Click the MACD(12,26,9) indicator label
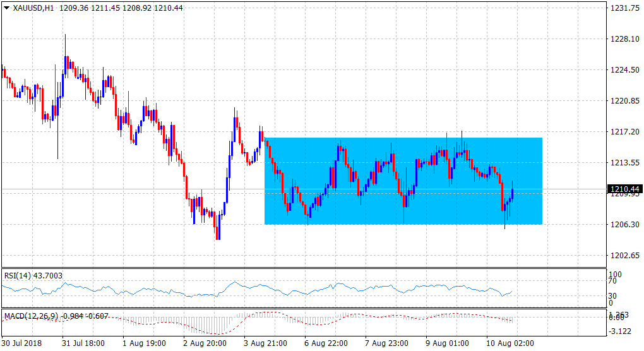Screen dimensions: 644x351 [x=30, y=315]
